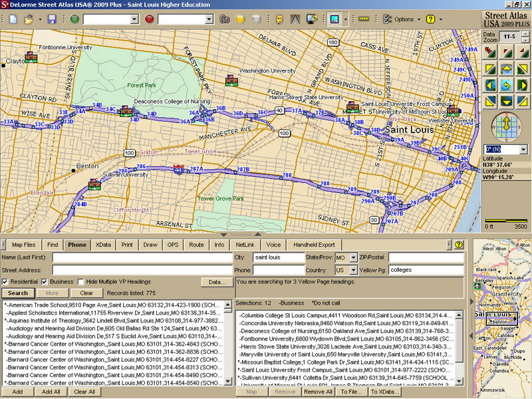Click the Save (floppy disk) toolbar icon
This screenshot has width=532, height=399.
(x=51, y=19)
